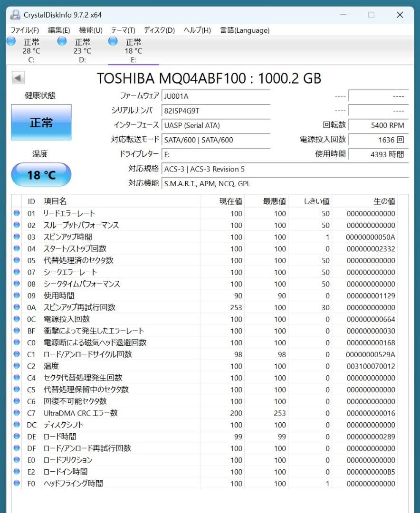420x513 pixels.
Task: Select the E0 ロードフリクション row
Action: tap(205, 460)
